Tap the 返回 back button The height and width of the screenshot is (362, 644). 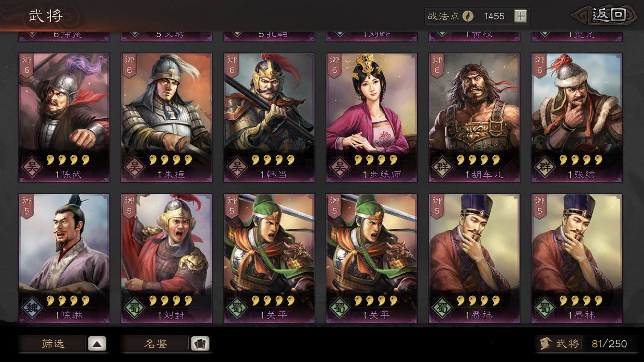click(607, 15)
